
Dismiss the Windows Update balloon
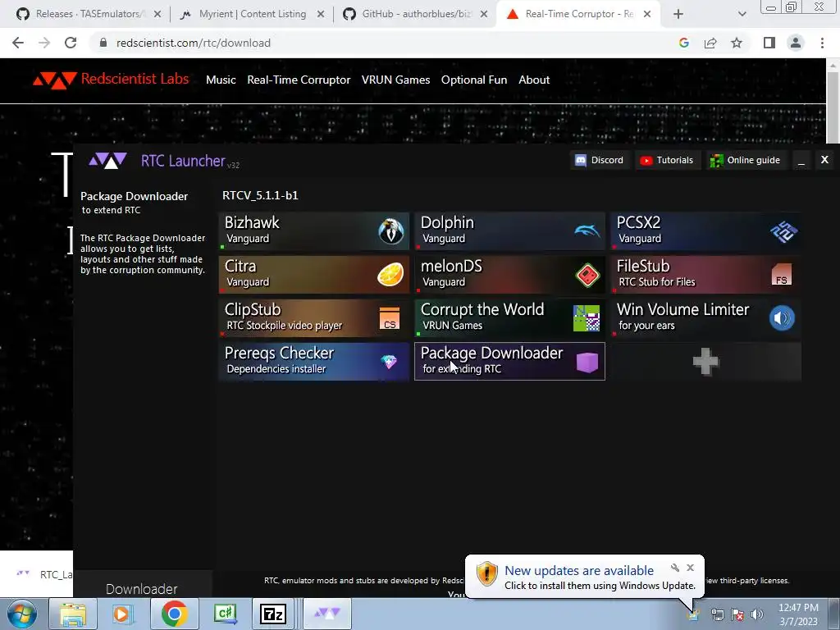pos(691,568)
